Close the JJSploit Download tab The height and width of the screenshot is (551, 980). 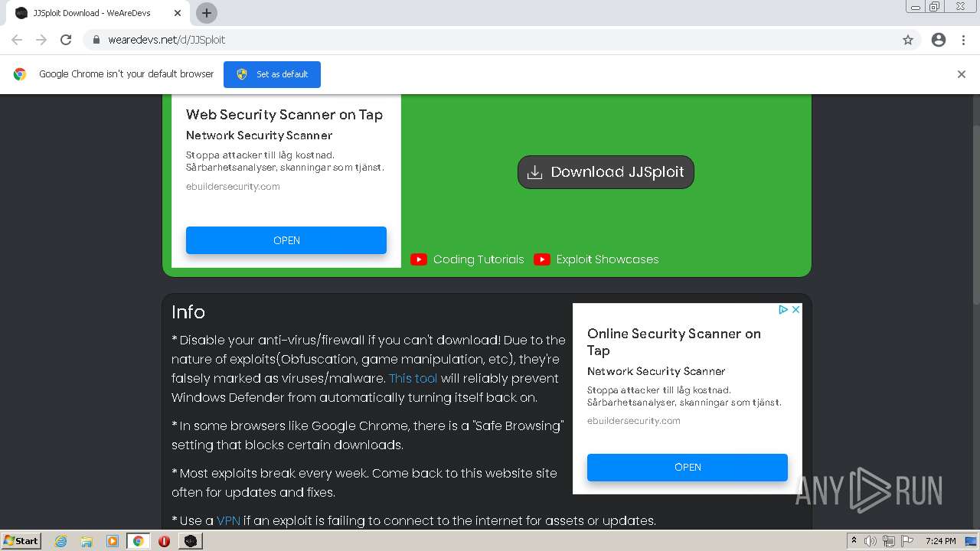177,13
